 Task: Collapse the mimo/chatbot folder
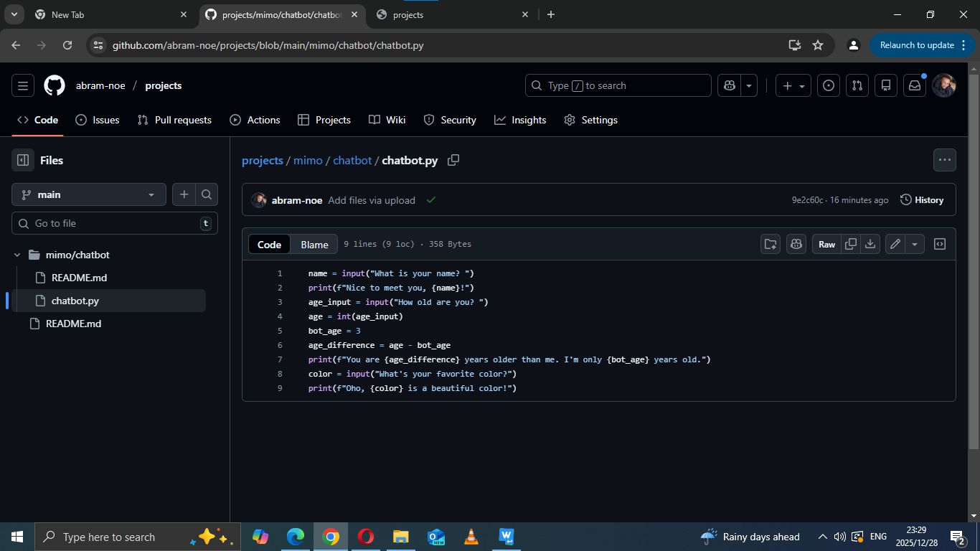tap(17, 255)
